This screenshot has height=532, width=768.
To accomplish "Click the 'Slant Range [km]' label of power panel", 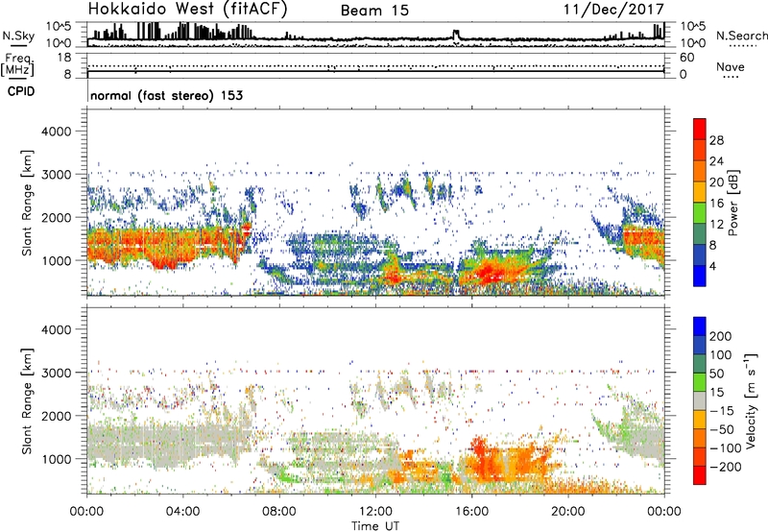I will coord(27,203).
